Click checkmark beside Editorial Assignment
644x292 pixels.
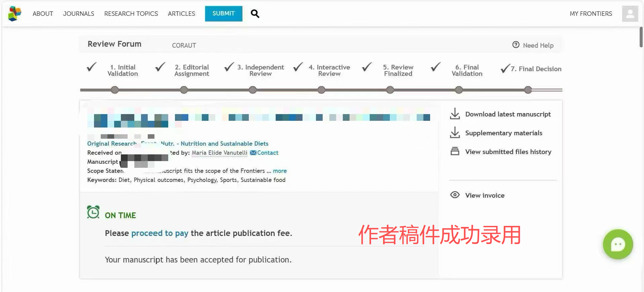(x=160, y=67)
